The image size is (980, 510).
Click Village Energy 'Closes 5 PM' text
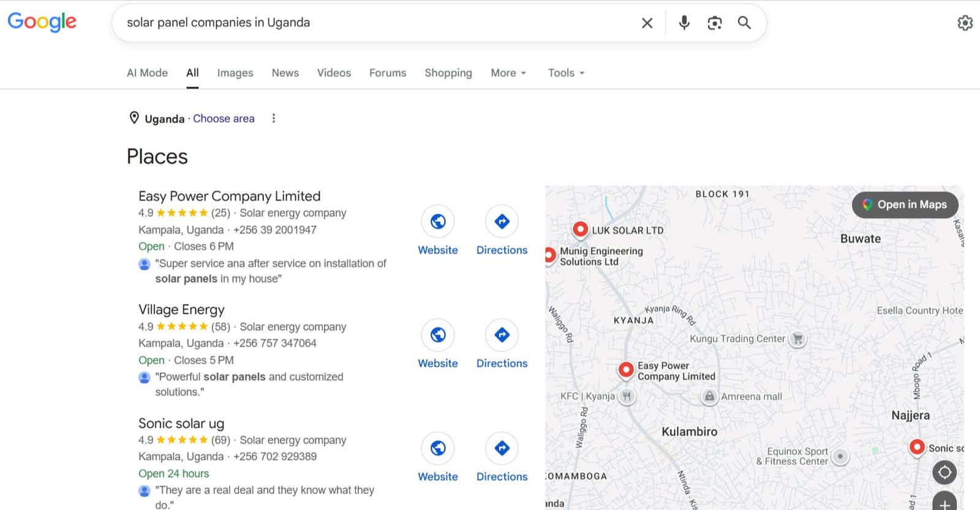[x=204, y=360]
